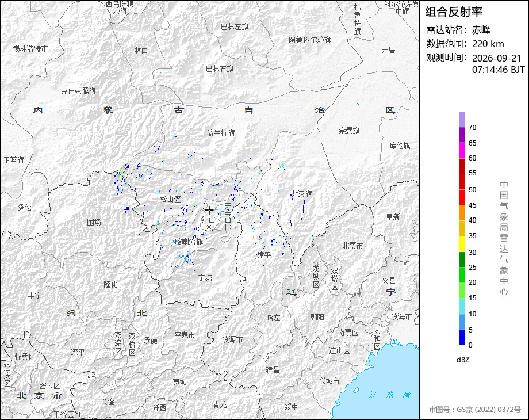Click the '林西' map label
The image size is (529, 420).
(x=141, y=50)
